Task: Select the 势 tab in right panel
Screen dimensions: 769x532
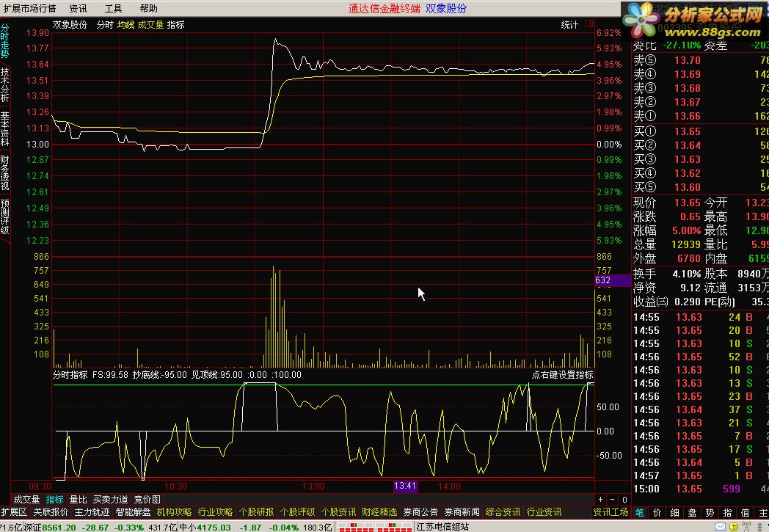Action: point(710,512)
